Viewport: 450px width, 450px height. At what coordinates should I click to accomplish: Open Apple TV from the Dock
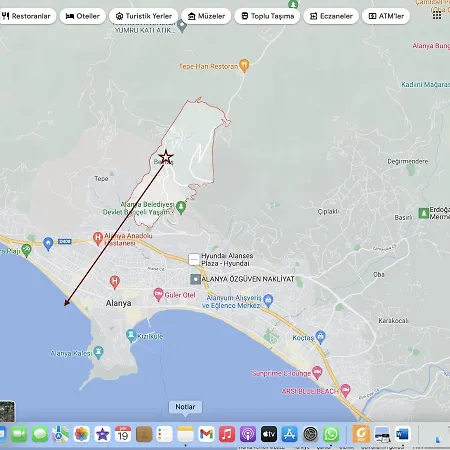(x=269, y=434)
